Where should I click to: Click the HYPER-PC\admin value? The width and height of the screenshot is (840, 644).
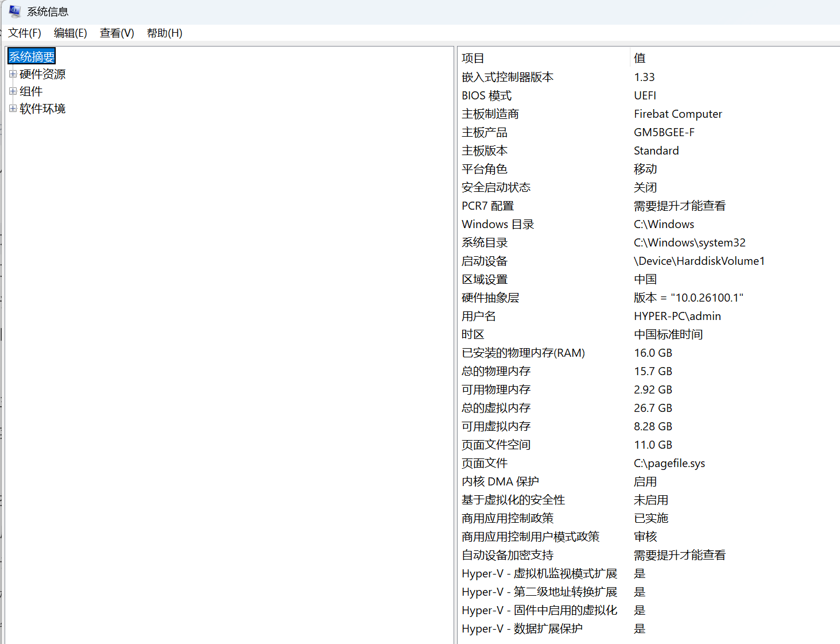click(678, 316)
